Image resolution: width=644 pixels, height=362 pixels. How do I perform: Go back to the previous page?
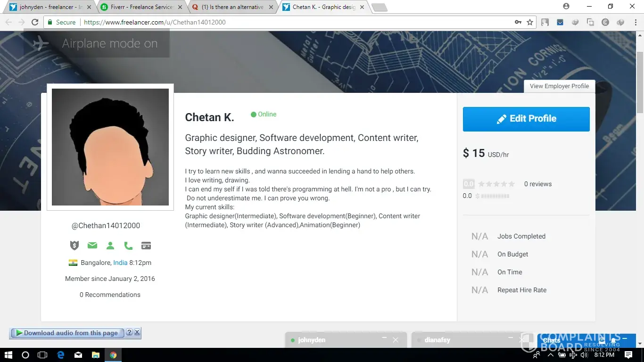(x=8, y=22)
